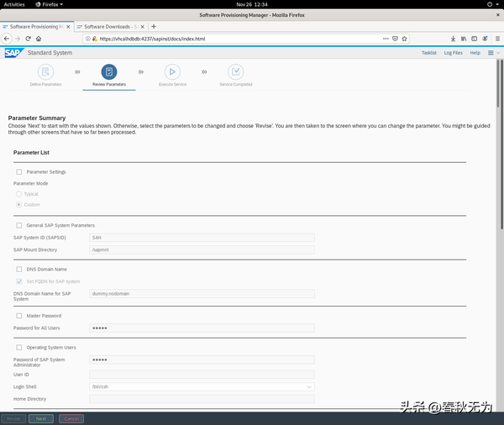Viewport: 504px width, 425px height.
Task: Click the connection security lock warning icon
Action: tap(95, 39)
